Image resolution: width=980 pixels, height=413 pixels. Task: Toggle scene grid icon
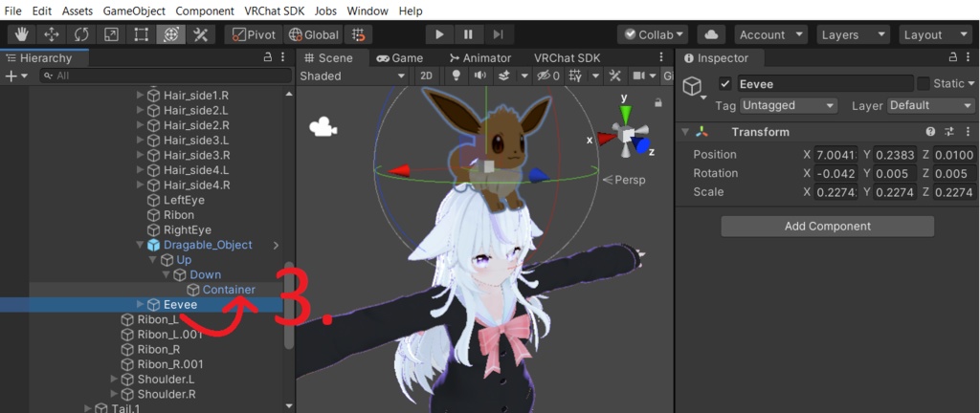tap(575, 76)
